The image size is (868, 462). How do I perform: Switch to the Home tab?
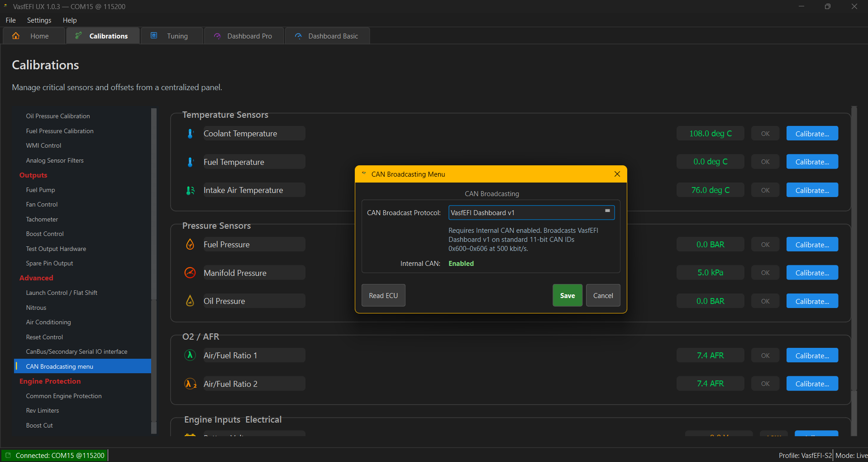click(x=34, y=36)
